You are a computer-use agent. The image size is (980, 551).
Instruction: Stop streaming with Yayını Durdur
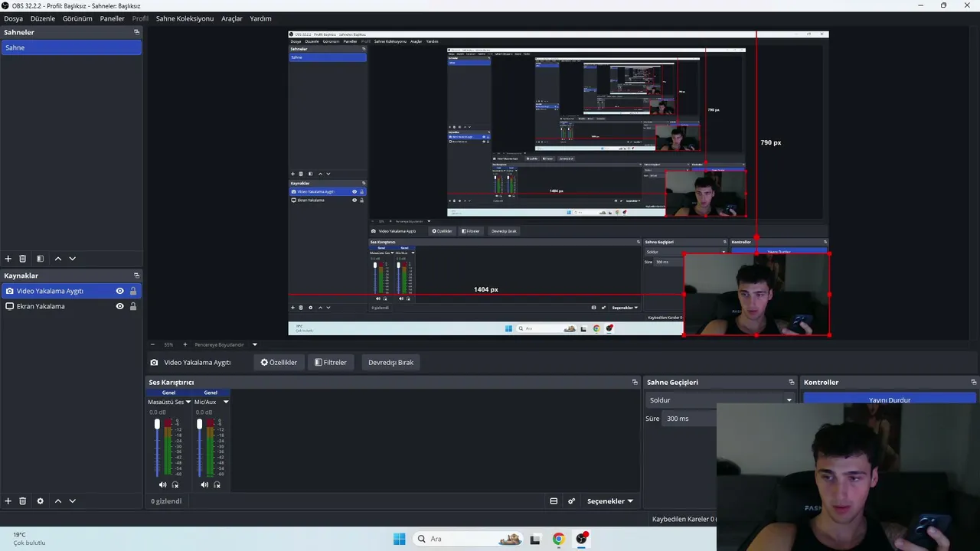[890, 399]
